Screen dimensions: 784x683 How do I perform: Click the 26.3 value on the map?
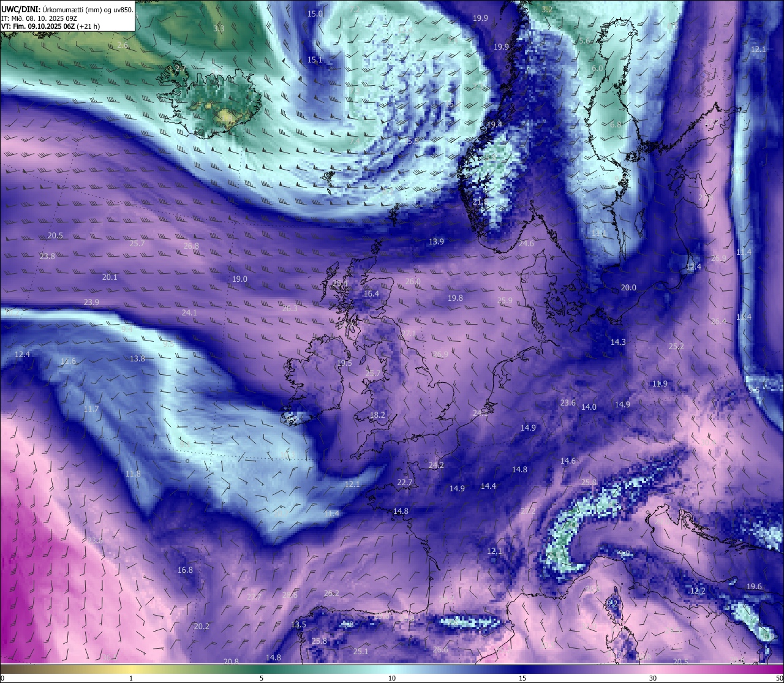point(290,309)
